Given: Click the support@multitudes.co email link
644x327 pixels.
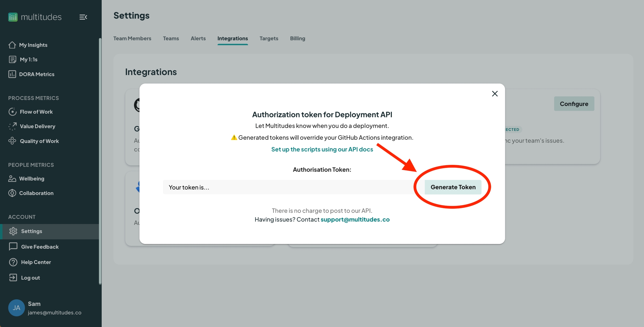Looking at the screenshot, I should [x=355, y=219].
